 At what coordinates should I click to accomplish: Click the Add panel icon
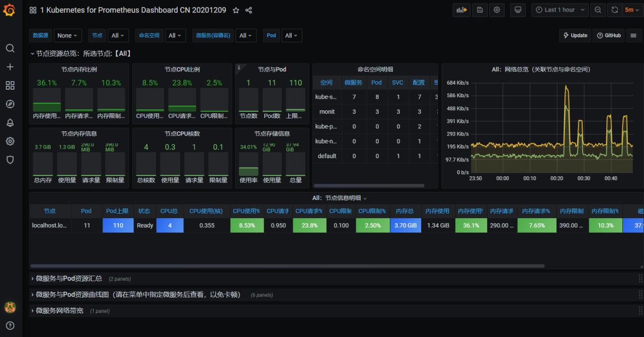pos(461,10)
